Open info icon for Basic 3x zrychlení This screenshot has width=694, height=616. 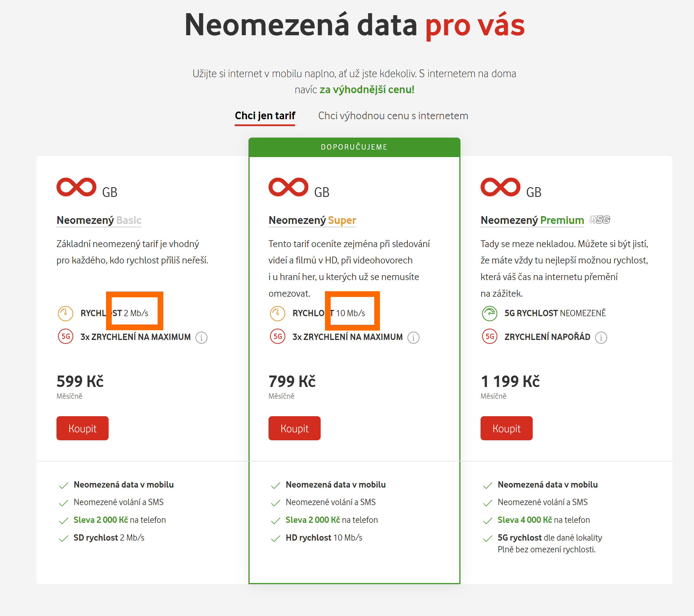(x=201, y=338)
